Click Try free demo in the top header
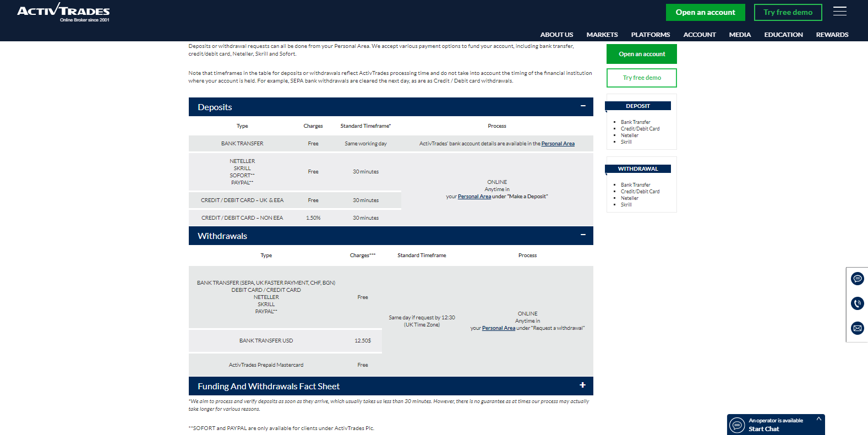This screenshot has width=868, height=435. 788,12
